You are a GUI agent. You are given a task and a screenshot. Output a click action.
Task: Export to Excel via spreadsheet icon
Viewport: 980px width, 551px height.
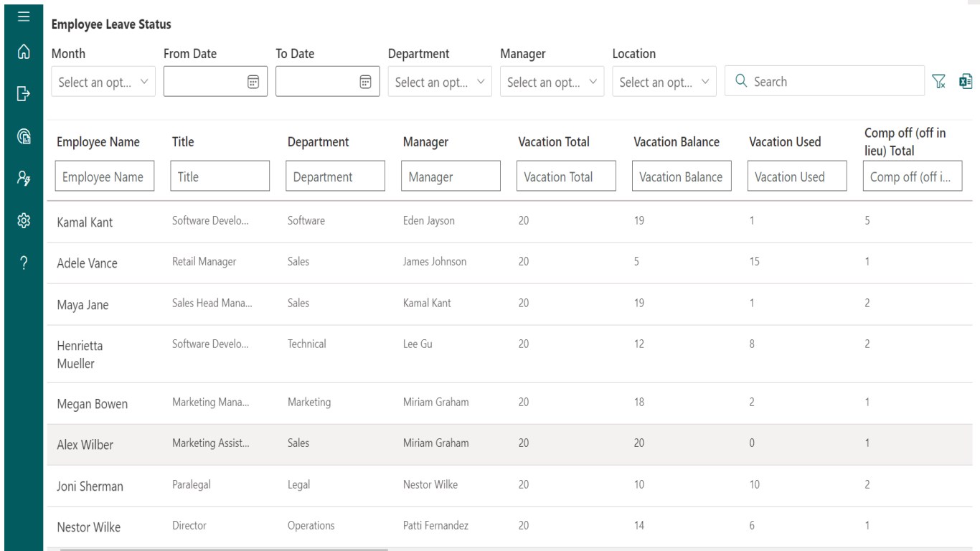966,82
